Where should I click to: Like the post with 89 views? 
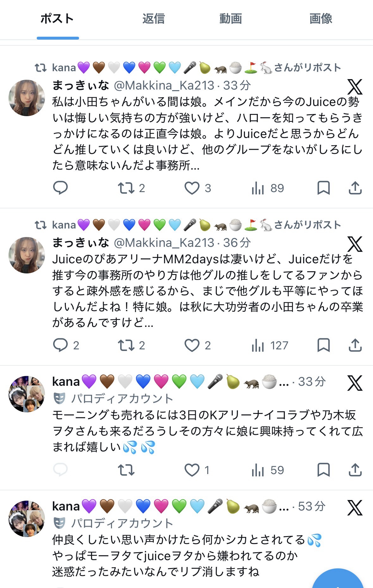click(x=192, y=188)
